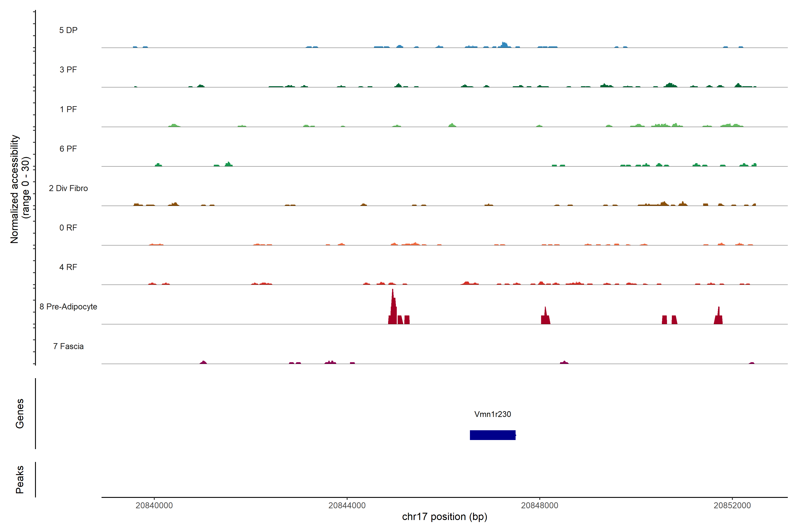798x532 pixels.
Task: Click the chr17 position (bp) axis title
Action: [444, 517]
